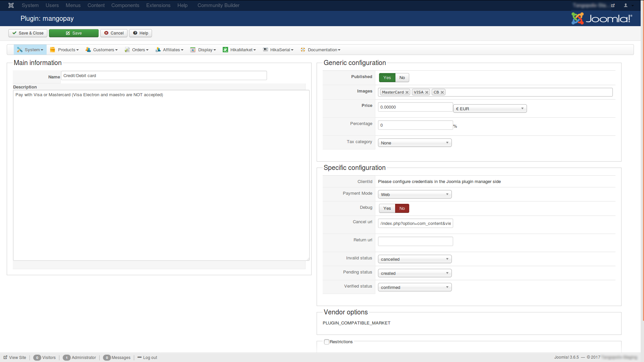
Task: Click the Log out link
Action: pyautogui.click(x=150, y=358)
